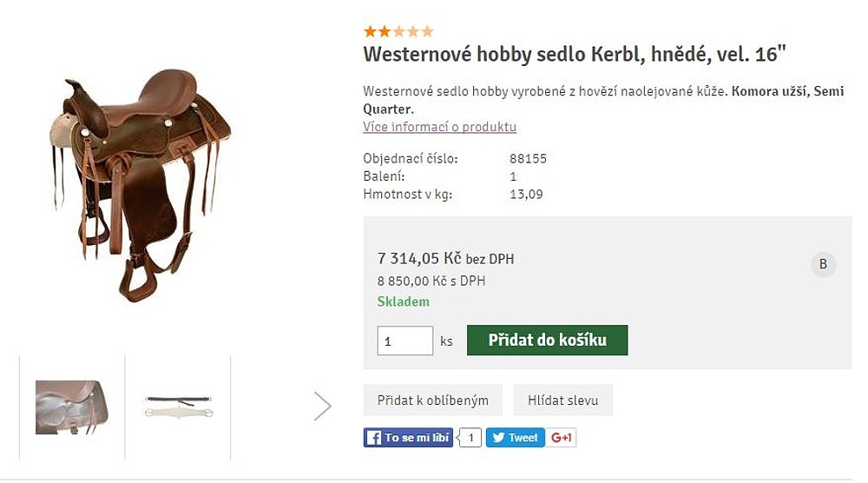This screenshot has height=483, width=868.
Task: Click the "Hlídat slevu" button
Action: tap(562, 400)
